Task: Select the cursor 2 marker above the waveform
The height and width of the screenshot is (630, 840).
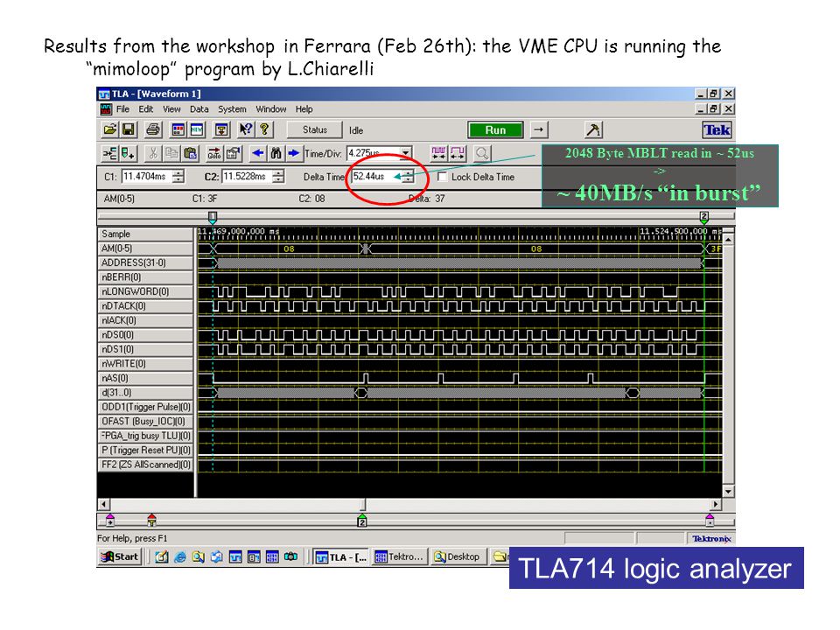Action: coord(703,217)
